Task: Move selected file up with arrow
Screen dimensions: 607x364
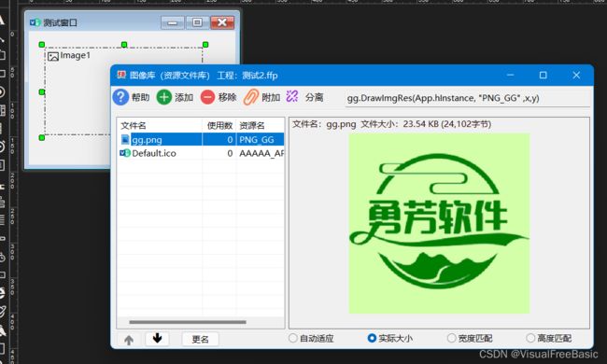Action: pos(129,340)
